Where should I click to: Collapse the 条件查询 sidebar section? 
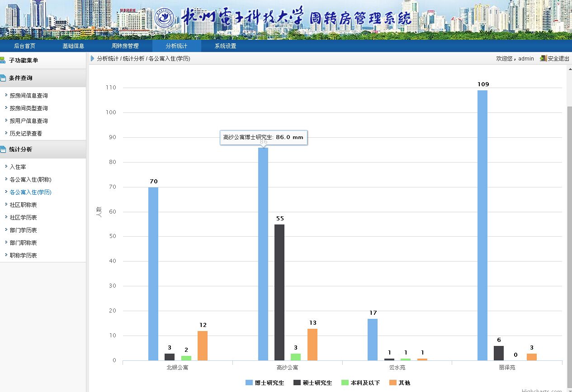coord(21,78)
